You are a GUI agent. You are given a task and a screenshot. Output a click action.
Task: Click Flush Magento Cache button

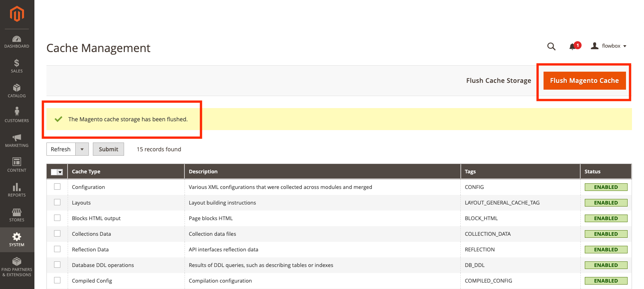pos(584,80)
